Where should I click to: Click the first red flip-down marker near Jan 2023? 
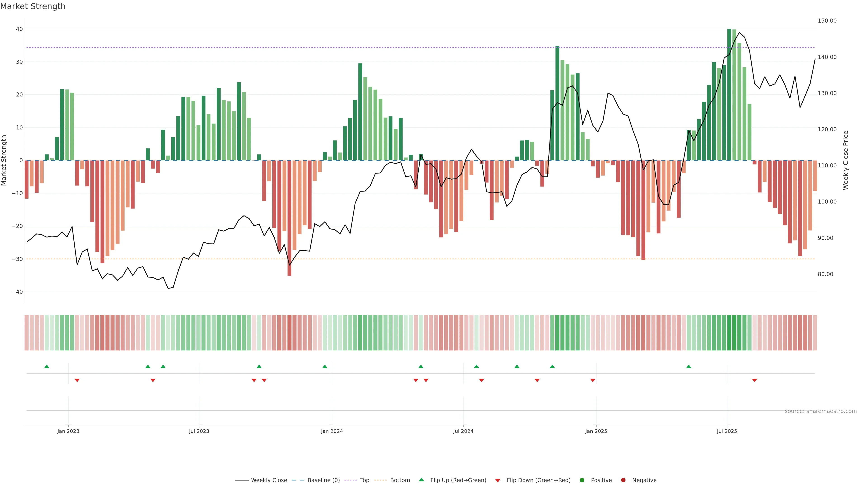tap(77, 380)
